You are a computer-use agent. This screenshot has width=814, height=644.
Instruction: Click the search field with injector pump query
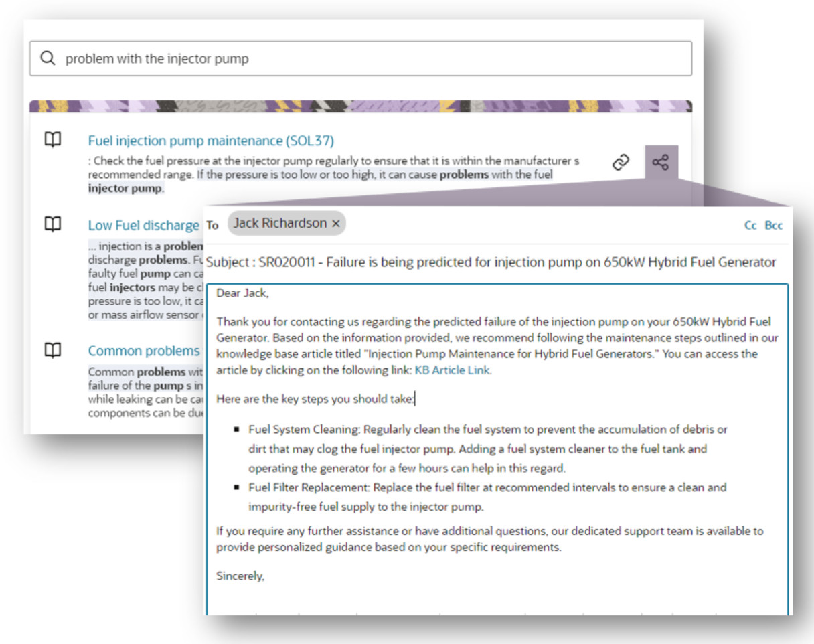click(x=361, y=59)
